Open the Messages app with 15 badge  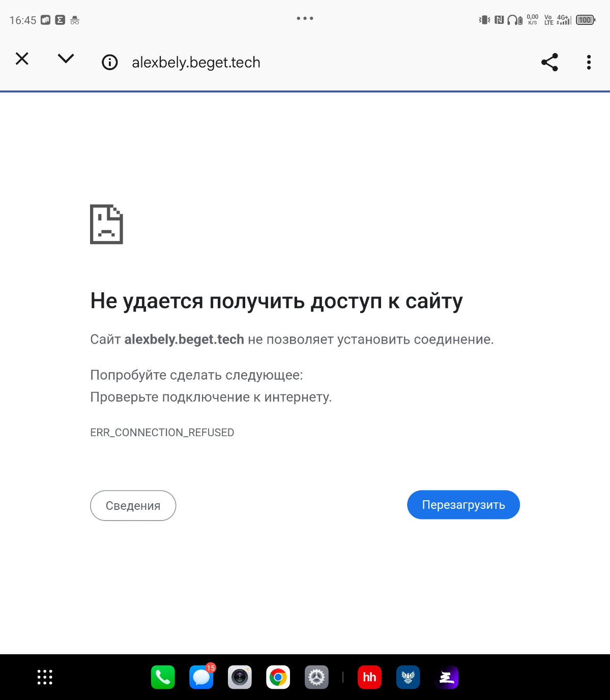201,677
